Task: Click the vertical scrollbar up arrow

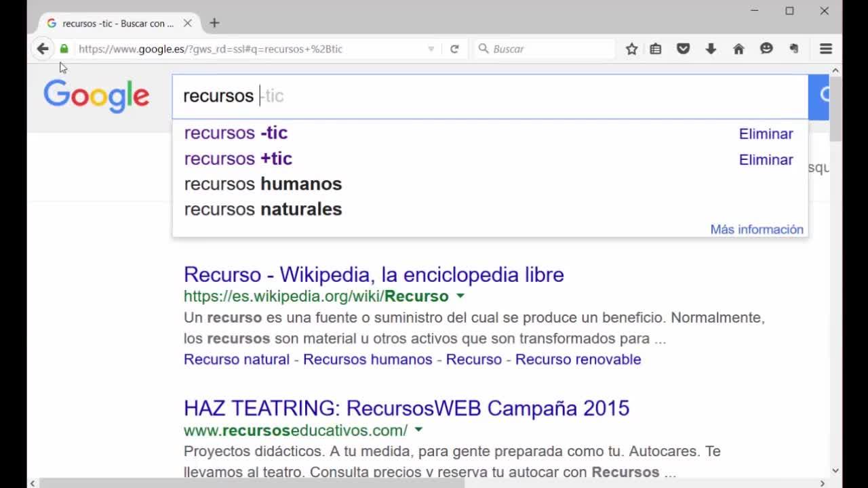Action: pos(835,70)
